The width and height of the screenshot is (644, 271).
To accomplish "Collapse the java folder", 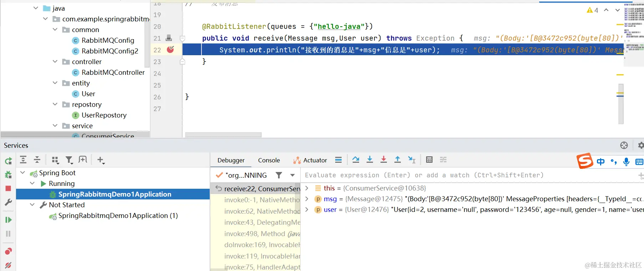I will coord(36,8).
